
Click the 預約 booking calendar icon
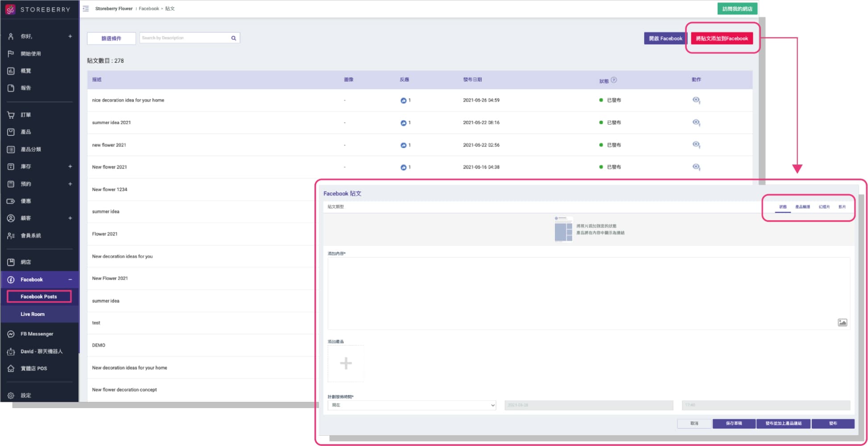[11, 184]
